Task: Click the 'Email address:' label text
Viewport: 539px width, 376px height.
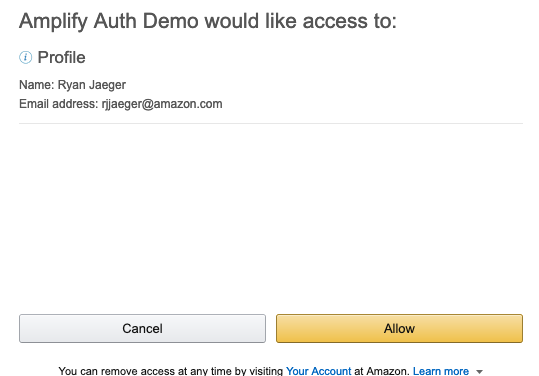Action: (59, 104)
